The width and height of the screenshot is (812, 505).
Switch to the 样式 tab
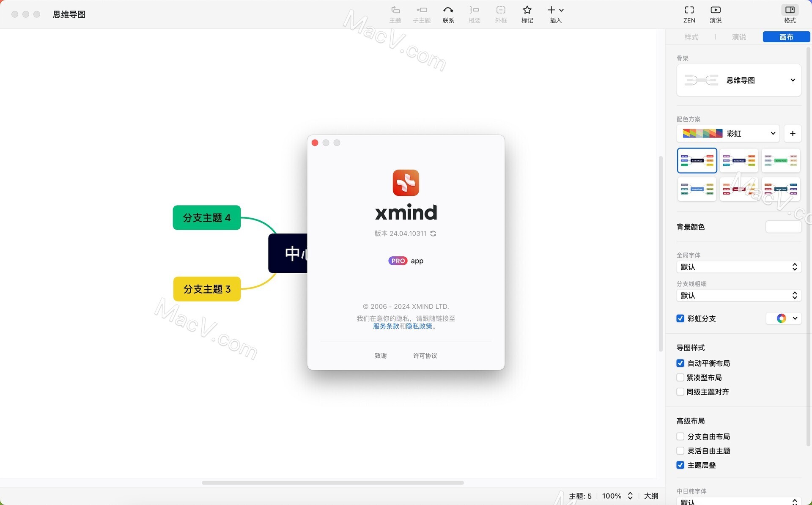691,37
